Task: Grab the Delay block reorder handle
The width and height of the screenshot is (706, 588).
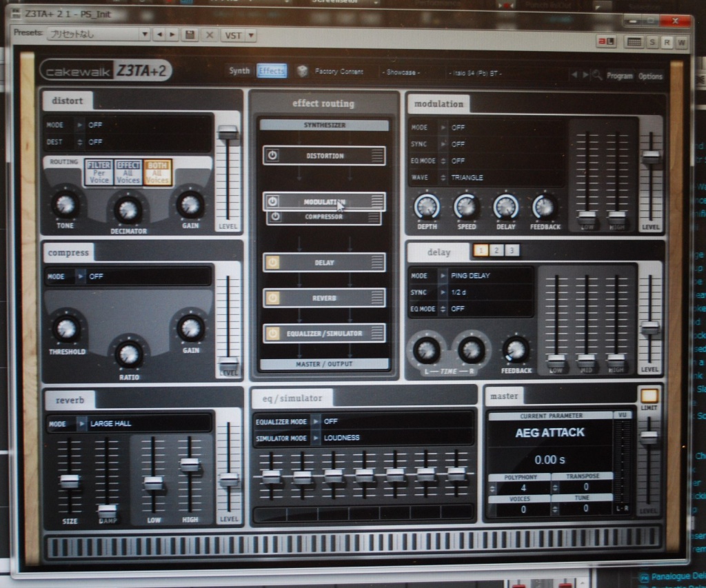Action: tap(377, 262)
